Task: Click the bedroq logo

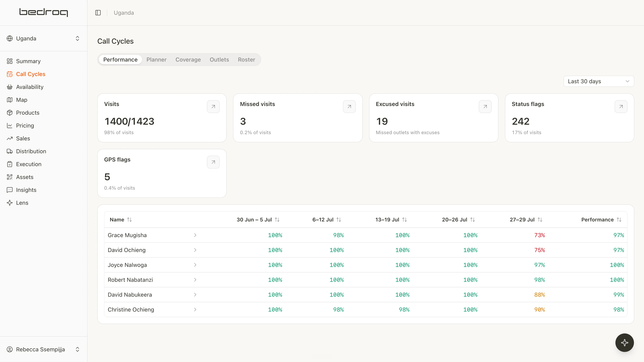Action: 43,12
